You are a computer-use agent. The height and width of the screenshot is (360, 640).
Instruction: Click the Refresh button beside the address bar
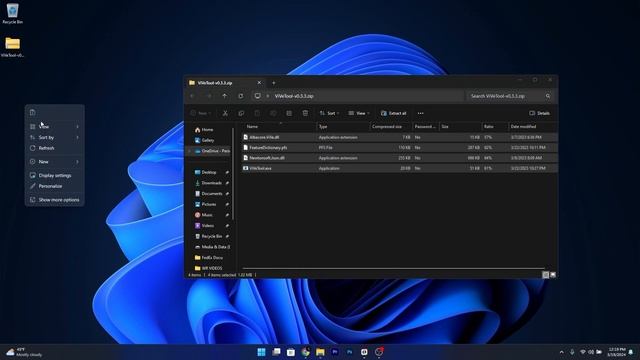point(240,96)
